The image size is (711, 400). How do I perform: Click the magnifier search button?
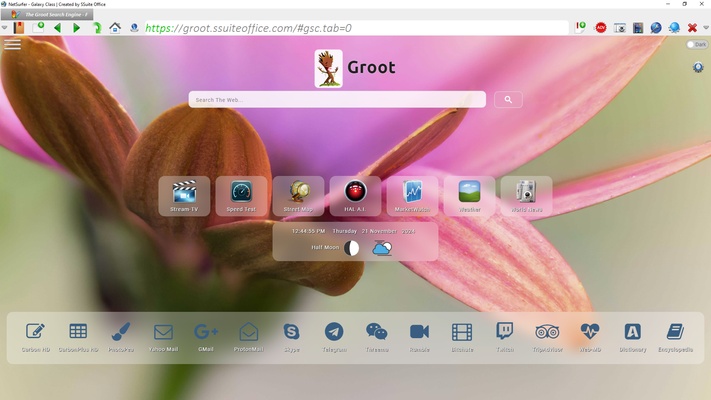[508, 100]
